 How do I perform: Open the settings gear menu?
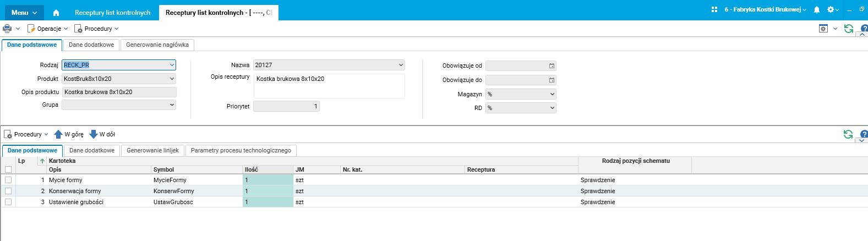tap(833, 9)
